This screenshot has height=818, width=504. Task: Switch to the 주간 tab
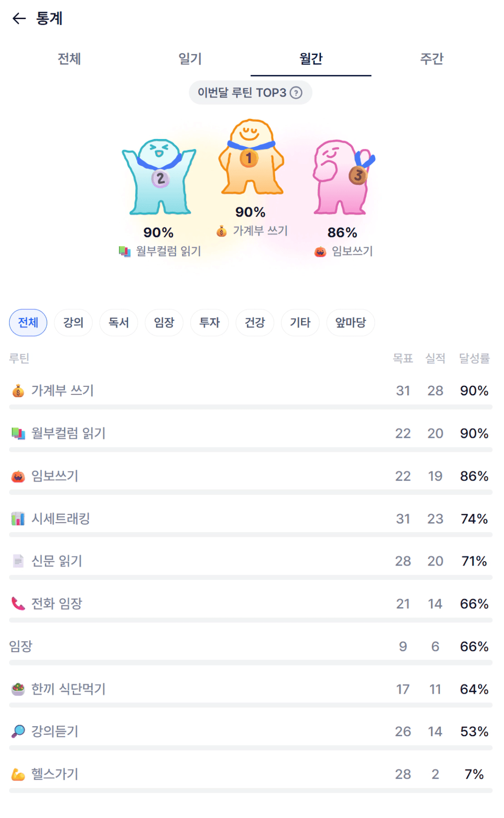pyautogui.click(x=431, y=59)
